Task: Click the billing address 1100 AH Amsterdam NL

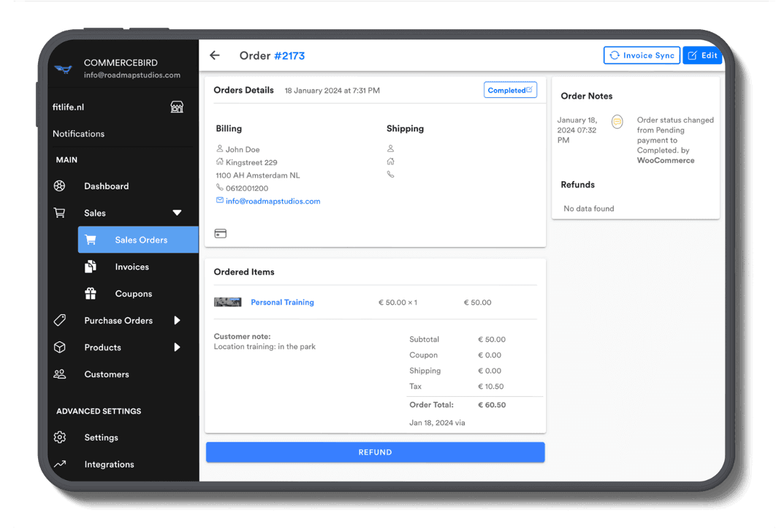Action: pyautogui.click(x=258, y=175)
